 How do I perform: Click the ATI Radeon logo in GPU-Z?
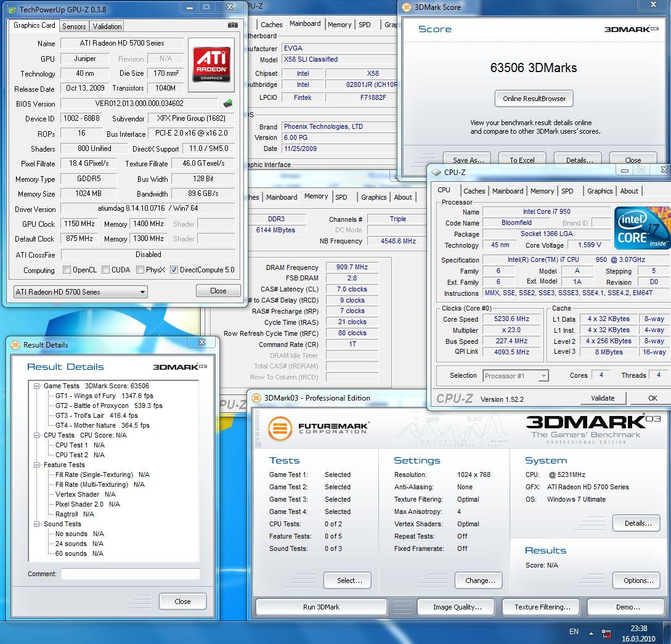[211, 65]
